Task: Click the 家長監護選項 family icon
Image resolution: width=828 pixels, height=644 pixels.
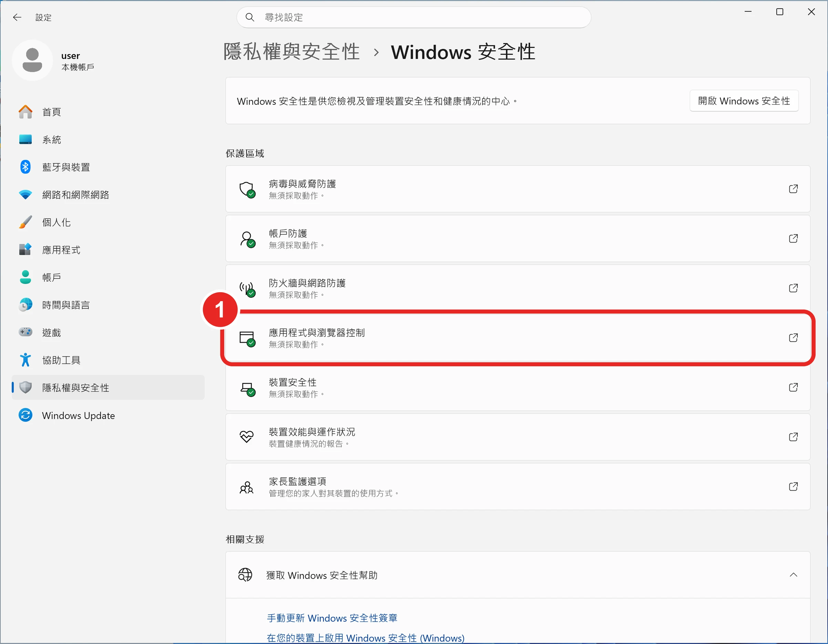Action: tap(246, 487)
